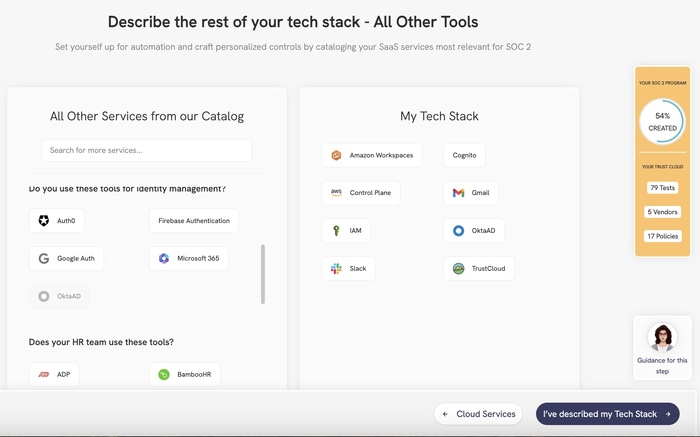Image resolution: width=700 pixels, height=437 pixels.
Task: Click the catalog list vertical scrollbar
Action: (x=263, y=274)
